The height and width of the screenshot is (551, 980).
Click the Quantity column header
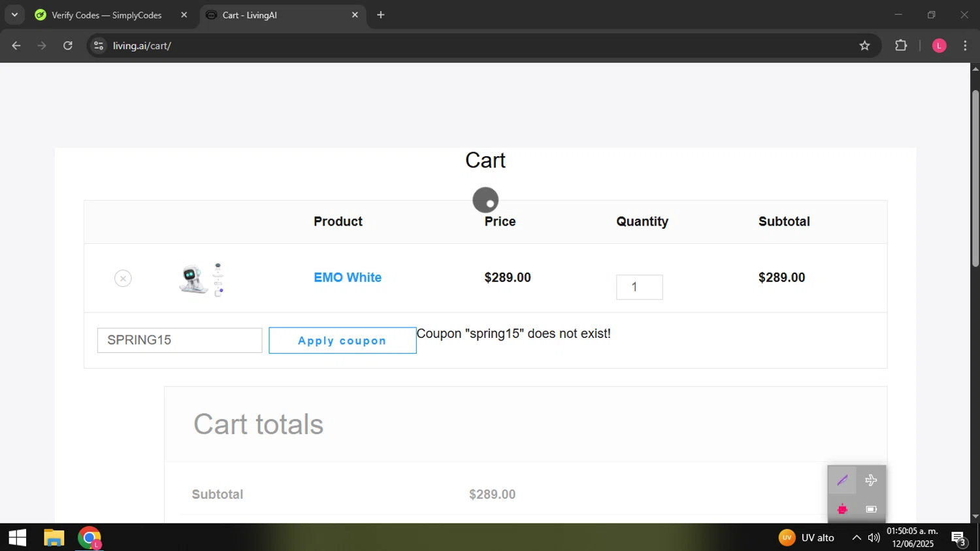click(x=642, y=222)
